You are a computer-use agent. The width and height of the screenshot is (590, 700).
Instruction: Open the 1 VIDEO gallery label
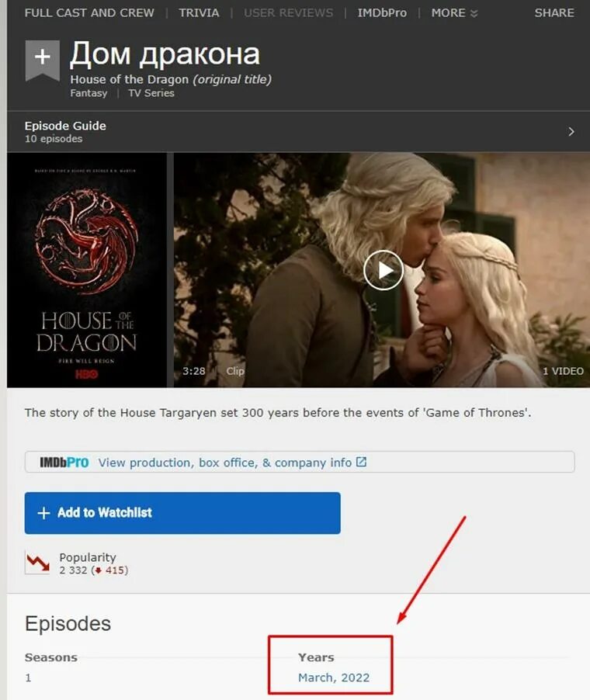click(x=563, y=371)
